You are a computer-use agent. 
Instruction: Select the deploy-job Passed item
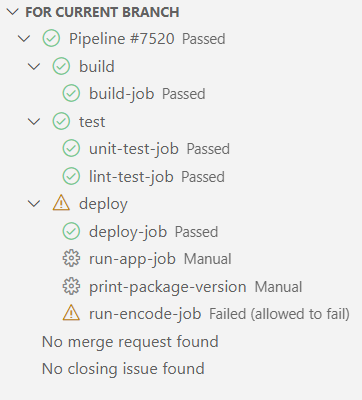181,231
